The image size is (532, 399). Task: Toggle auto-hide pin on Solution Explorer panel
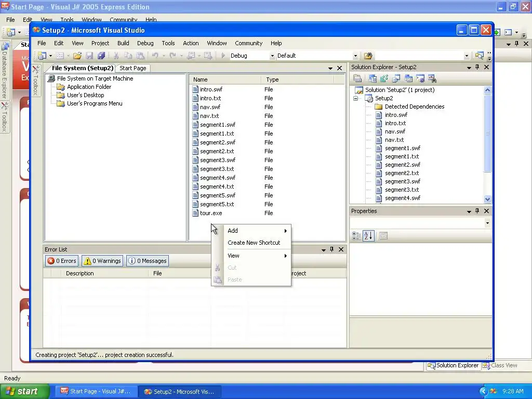[x=477, y=67]
